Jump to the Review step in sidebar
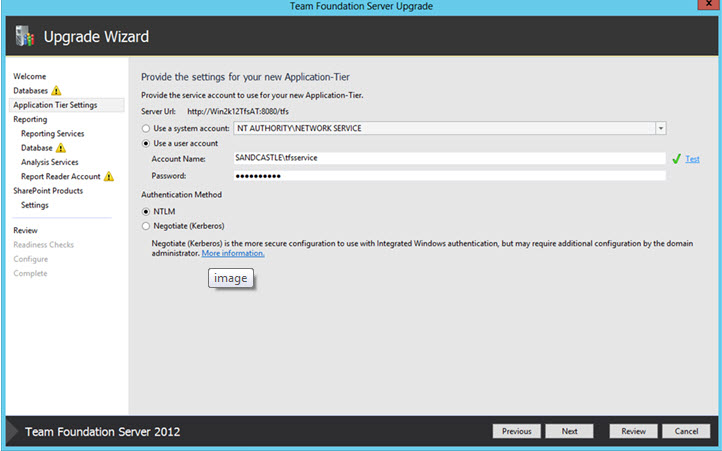This screenshot has width=722, height=451. 25,230
